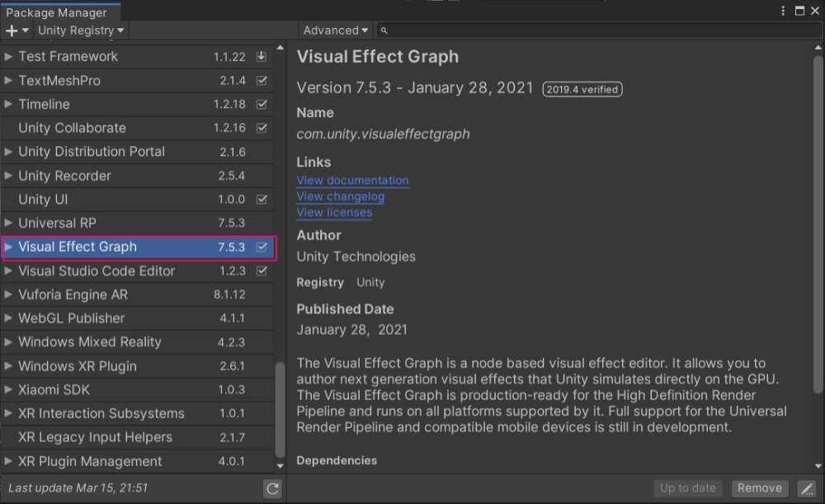Click the TextMeshPro installed checkmark
The height and width of the screenshot is (504, 825).
pos(262,81)
